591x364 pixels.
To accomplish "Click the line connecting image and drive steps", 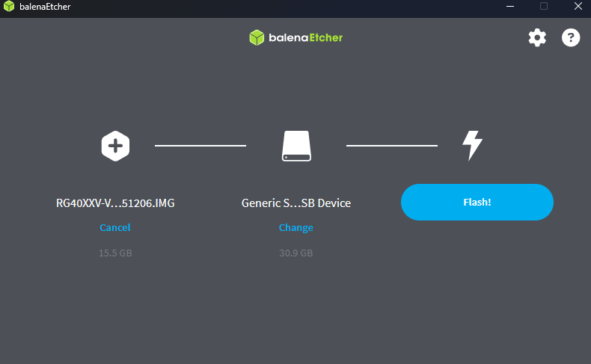I will pyautogui.click(x=200, y=146).
